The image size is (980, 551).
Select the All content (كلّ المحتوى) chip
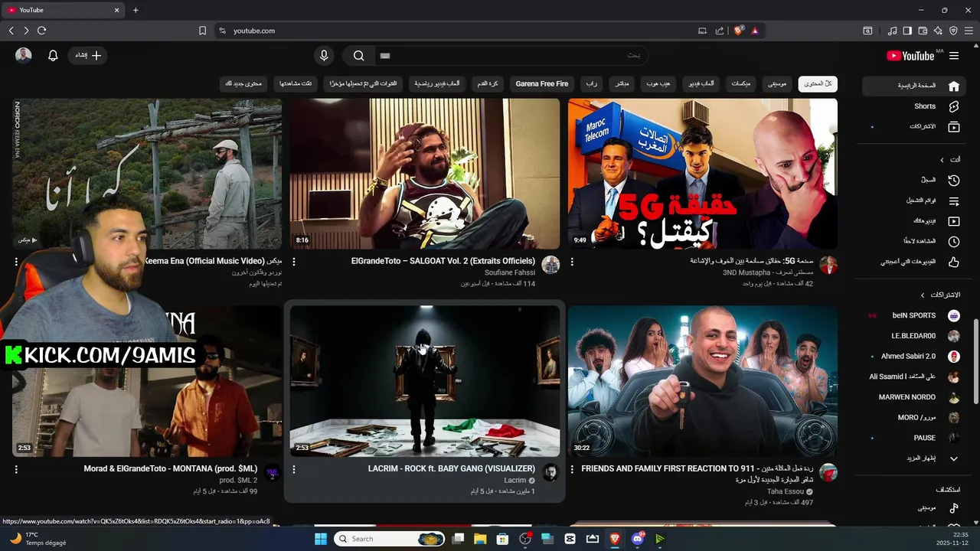[x=818, y=83]
